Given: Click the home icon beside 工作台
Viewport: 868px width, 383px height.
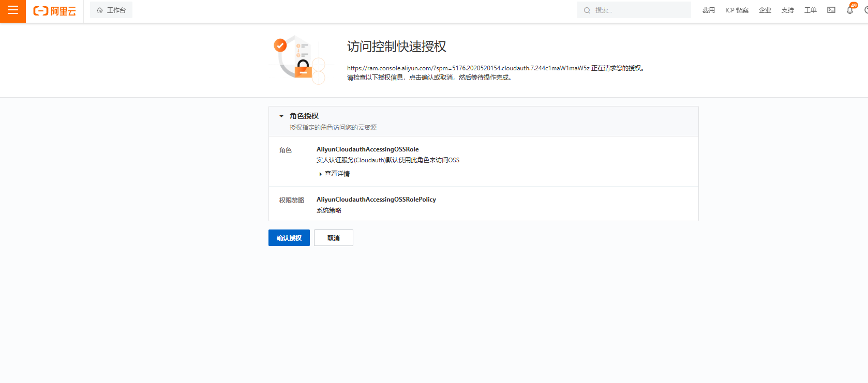Looking at the screenshot, I should 100,10.
